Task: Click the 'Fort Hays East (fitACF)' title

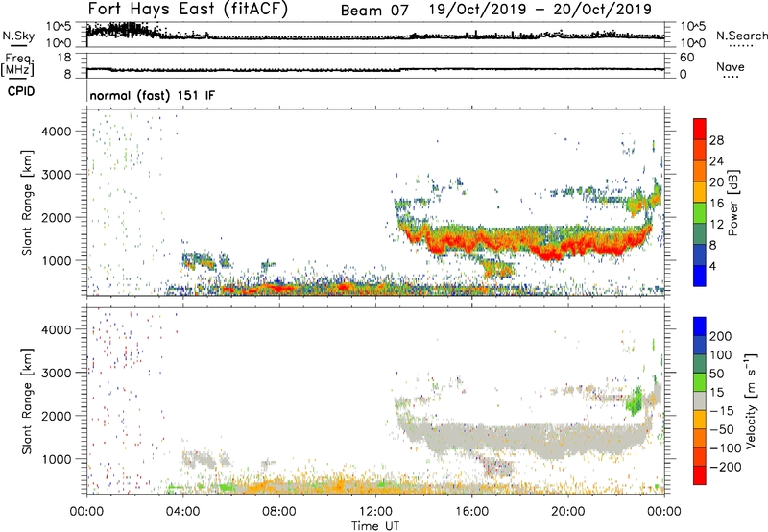Action: (188, 10)
